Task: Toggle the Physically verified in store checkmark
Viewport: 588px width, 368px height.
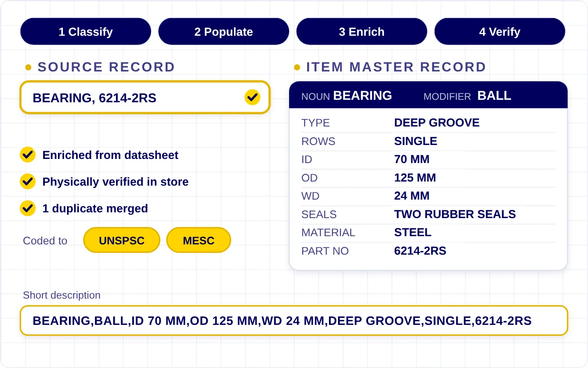Action: pyautogui.click(x=28, y=182)
